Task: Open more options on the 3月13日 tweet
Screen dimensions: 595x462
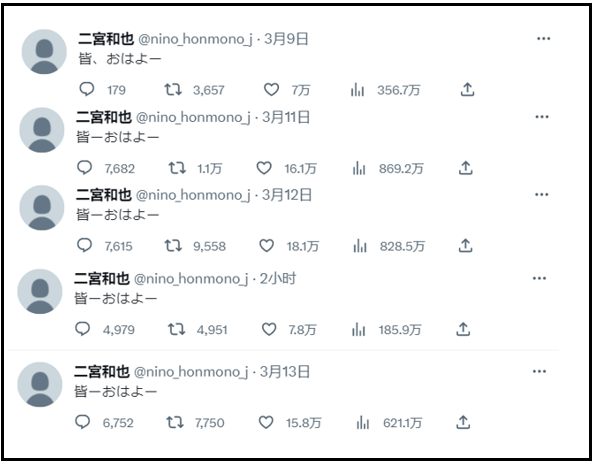Action: pos(539,371)
